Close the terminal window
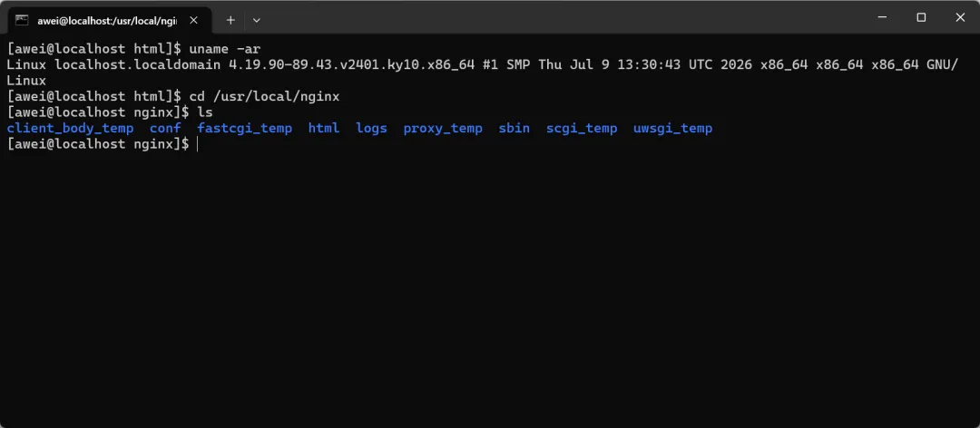 tap(960, 17)
